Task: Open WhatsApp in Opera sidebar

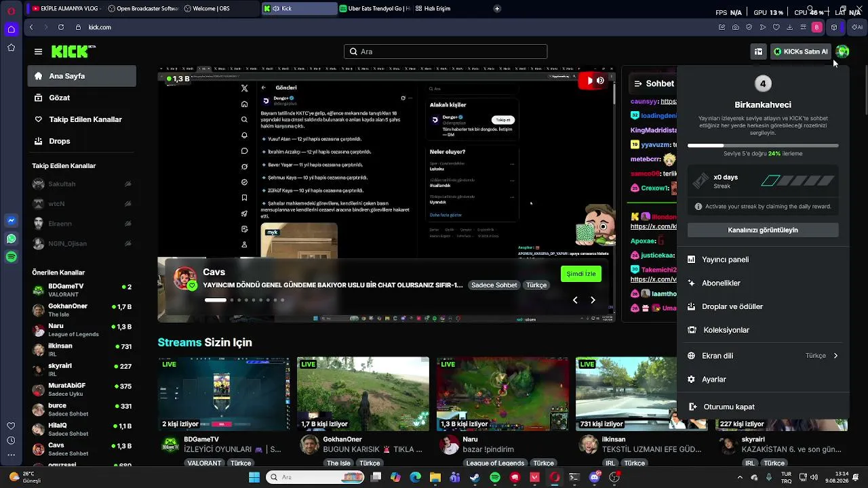Action: click(x=11, y=239)
